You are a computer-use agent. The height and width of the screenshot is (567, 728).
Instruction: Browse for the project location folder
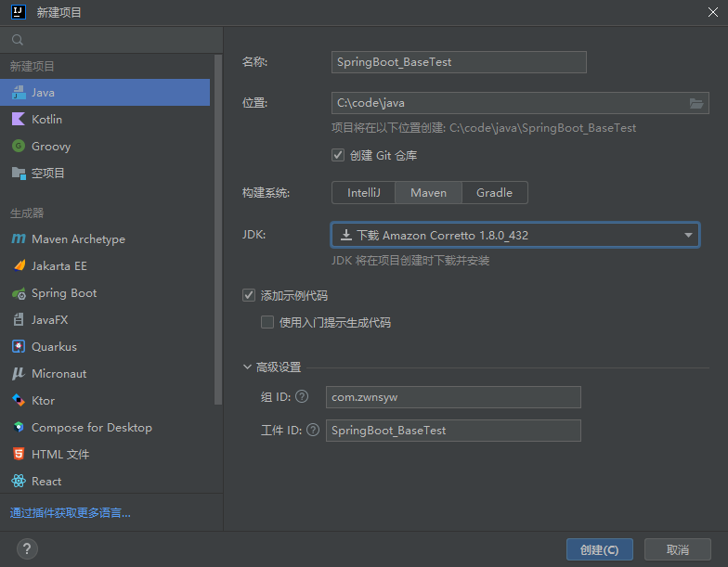click(696, 103)
